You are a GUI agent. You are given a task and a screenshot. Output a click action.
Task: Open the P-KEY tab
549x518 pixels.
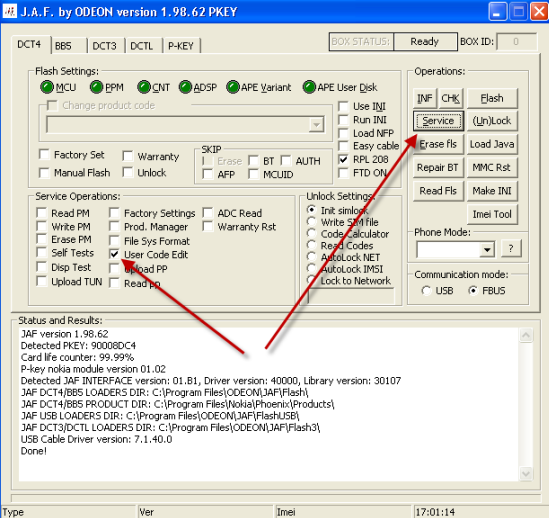pos(182,46)
